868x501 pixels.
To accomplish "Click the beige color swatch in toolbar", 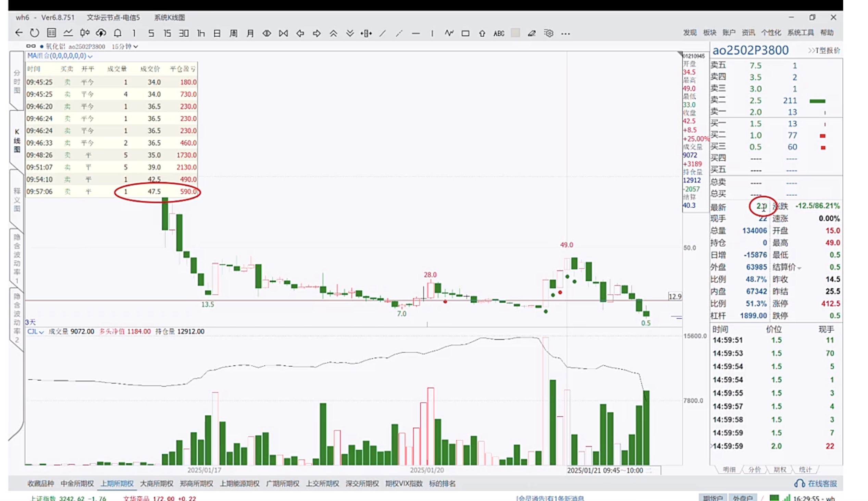I will pyautogui.click(x=515, y=33).
